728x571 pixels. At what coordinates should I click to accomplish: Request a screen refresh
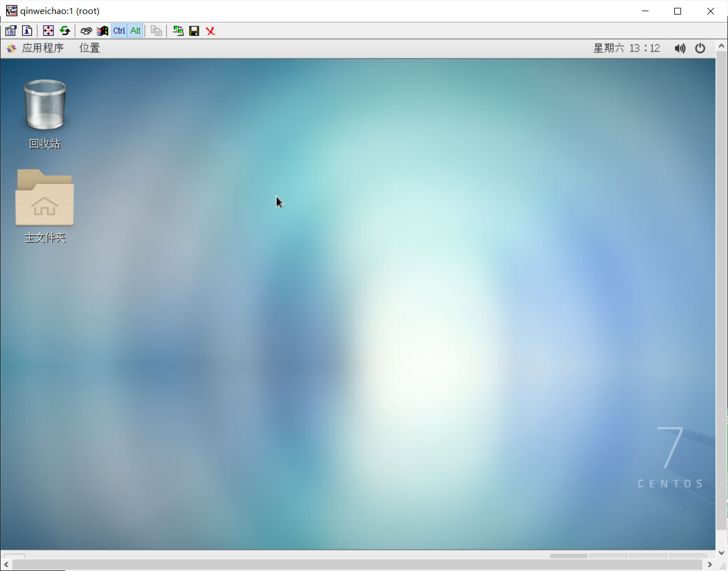[x=65, y=31]
